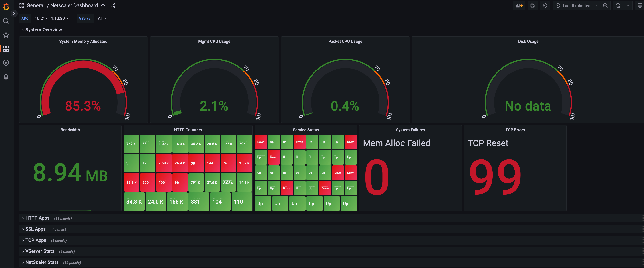Collapse the System Overview row
The width and height of the screenshot is (644, 268).
(42, 30)
